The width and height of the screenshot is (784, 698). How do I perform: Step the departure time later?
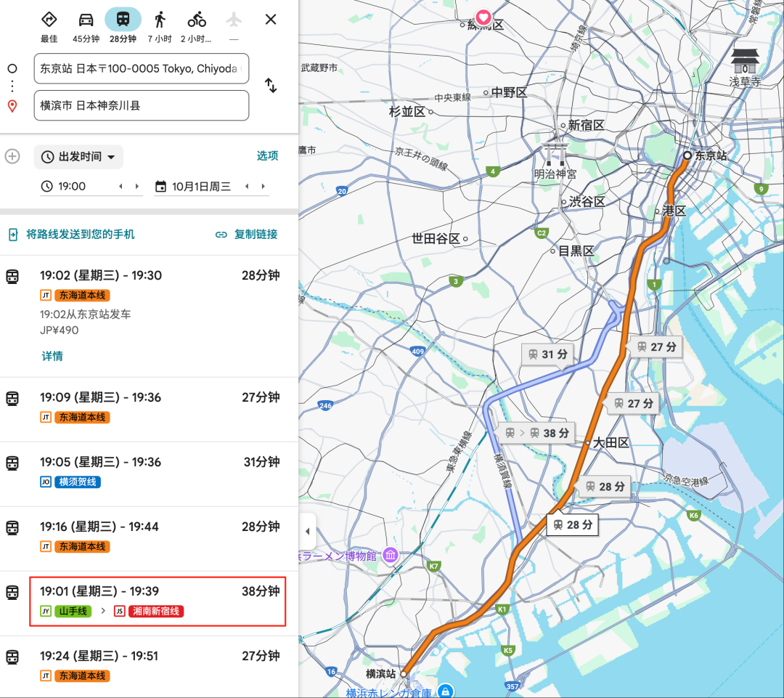137,186
